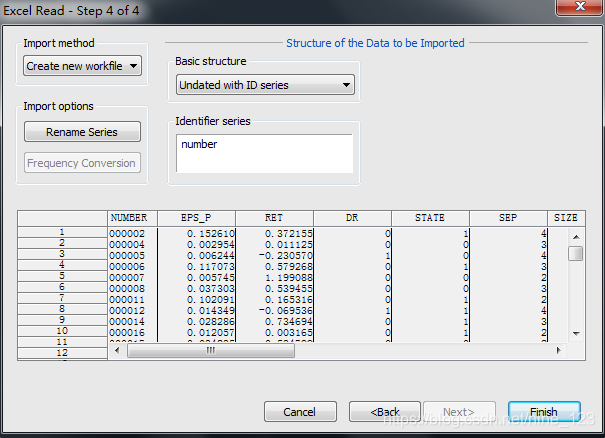Go back with the <Back button
The width and height of the screenshot is (605, 438).
(x=385, y=412)
